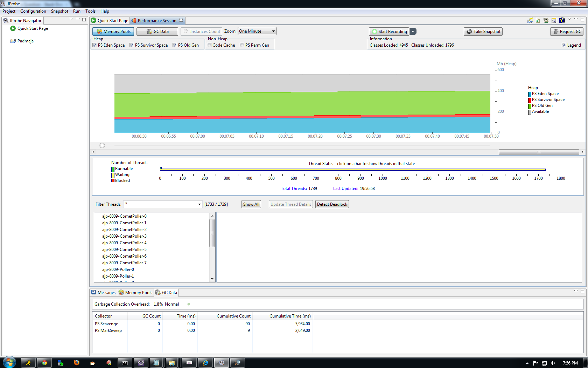The height and width of the screenshot is (368, 588).
Task: Click the green play document toolbar icon
Action: [538, 20]
